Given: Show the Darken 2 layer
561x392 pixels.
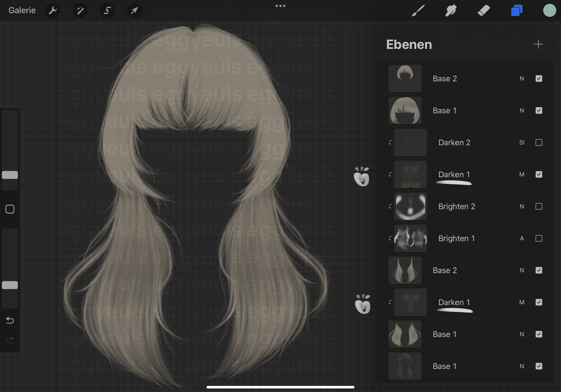Looking at the screenshot, I should coord(539,143).
